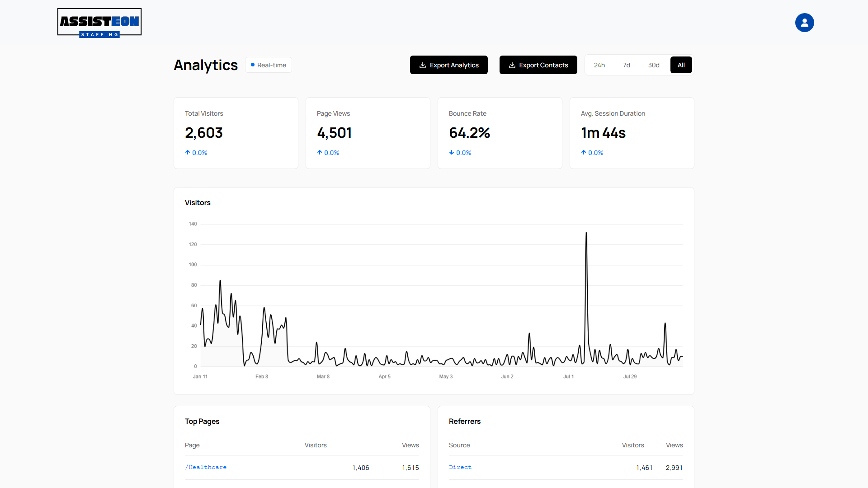
Task: Click Avg. Session Duration up arrow
Action: (x=584, y=153)
